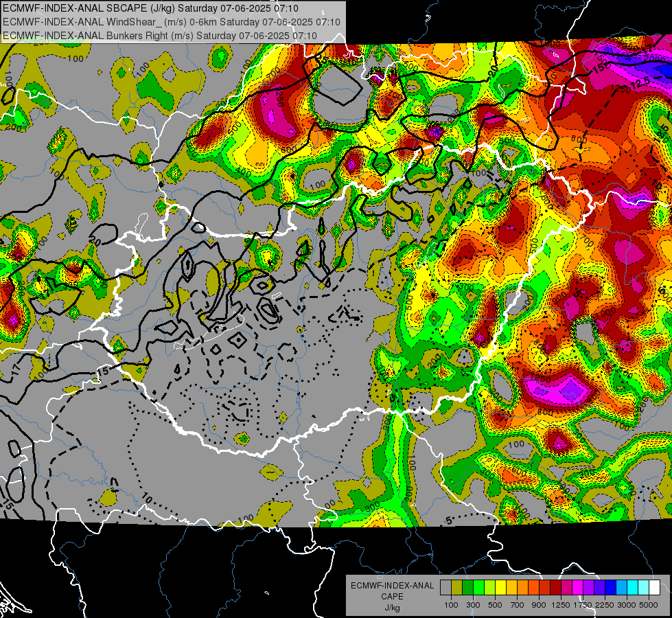Click the SBCAPE title line at top
Viewport: 672px width, 618px height.
[x=150, y=8]
